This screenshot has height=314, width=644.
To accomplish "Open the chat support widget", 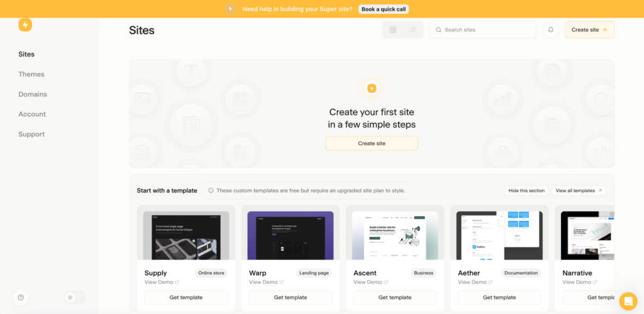I will [628, 301].
